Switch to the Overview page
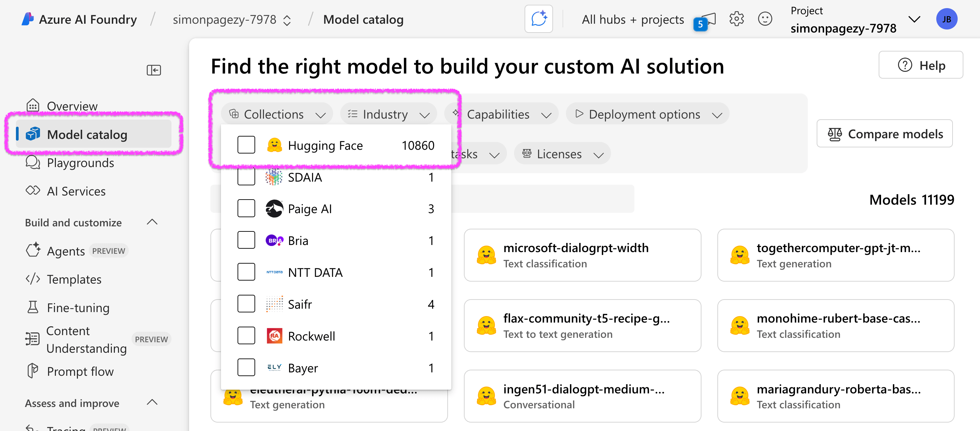Image resolution: width=980 pixels, height=431 pixels. (x=72, y=106)
